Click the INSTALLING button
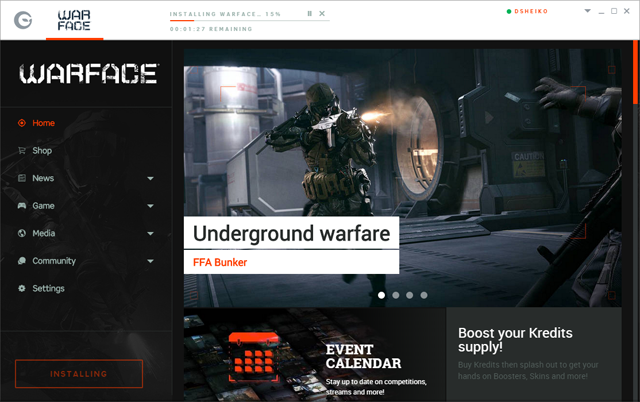640x402 pixels. pyautogui.click(x=79, y=374)
